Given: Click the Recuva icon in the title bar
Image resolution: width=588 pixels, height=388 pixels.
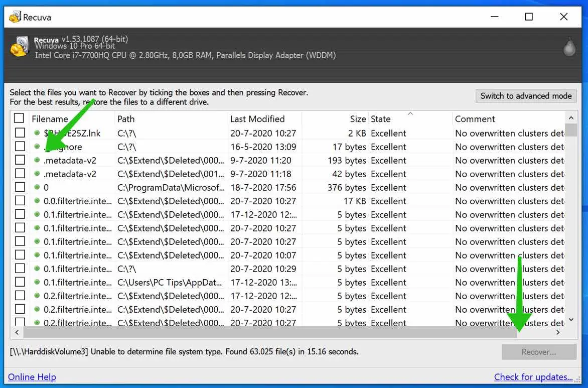Looking at the screenshot, I should (15, 17).
